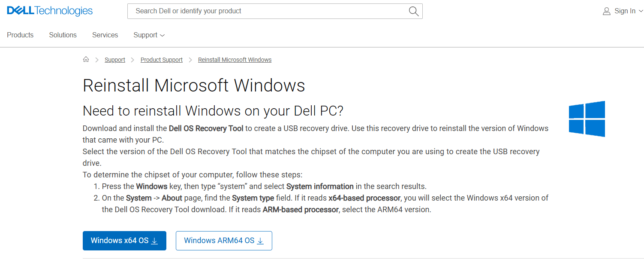Click the Sign In person icon

(x=607, y=11)
